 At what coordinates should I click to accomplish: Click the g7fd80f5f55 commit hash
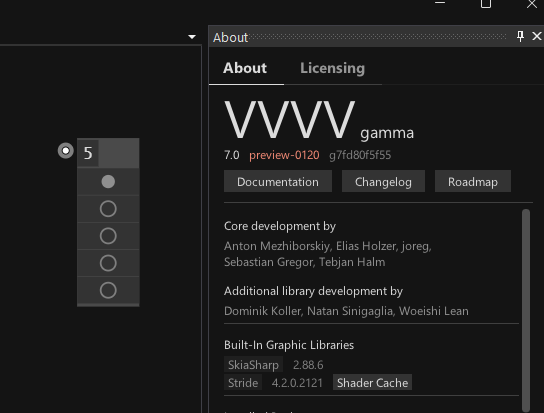pos(360,155)
